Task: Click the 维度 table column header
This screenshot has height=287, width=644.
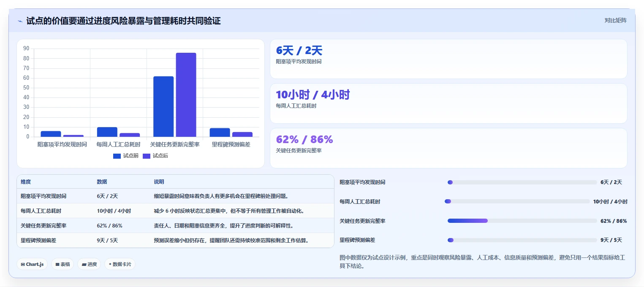Action: coord(26,182)
